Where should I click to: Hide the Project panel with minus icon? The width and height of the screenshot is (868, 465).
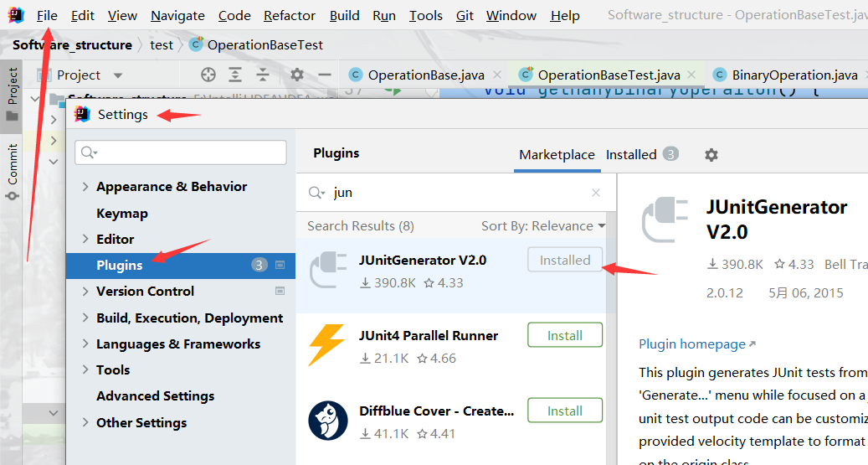[325, 75]
